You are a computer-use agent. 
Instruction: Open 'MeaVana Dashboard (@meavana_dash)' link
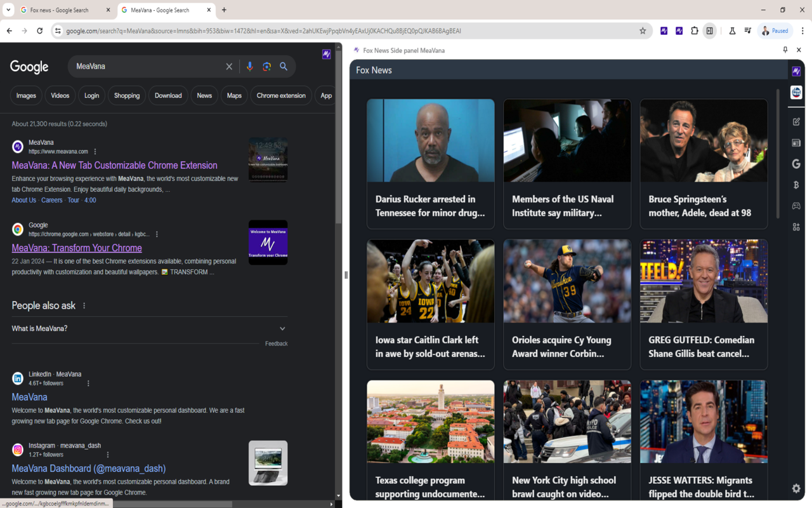click(89, 469)
